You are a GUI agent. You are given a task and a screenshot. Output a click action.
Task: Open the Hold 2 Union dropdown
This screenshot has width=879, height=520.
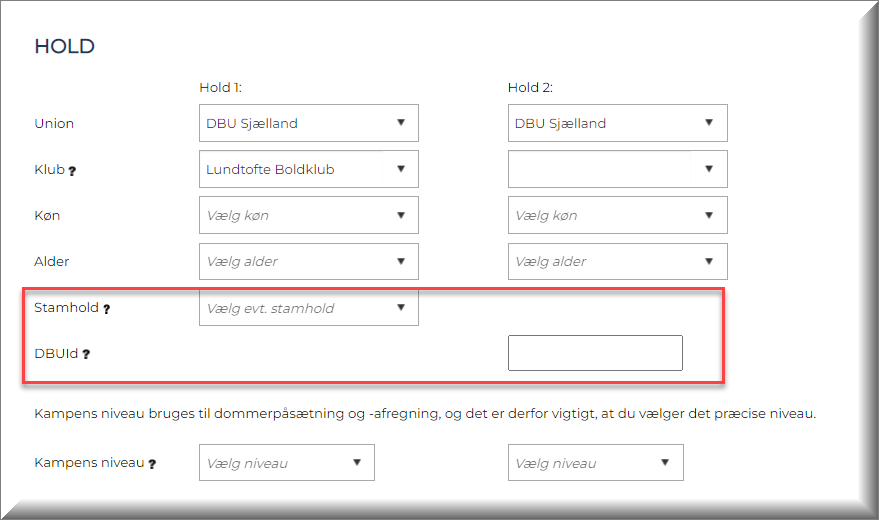click(x=617, y=123)
